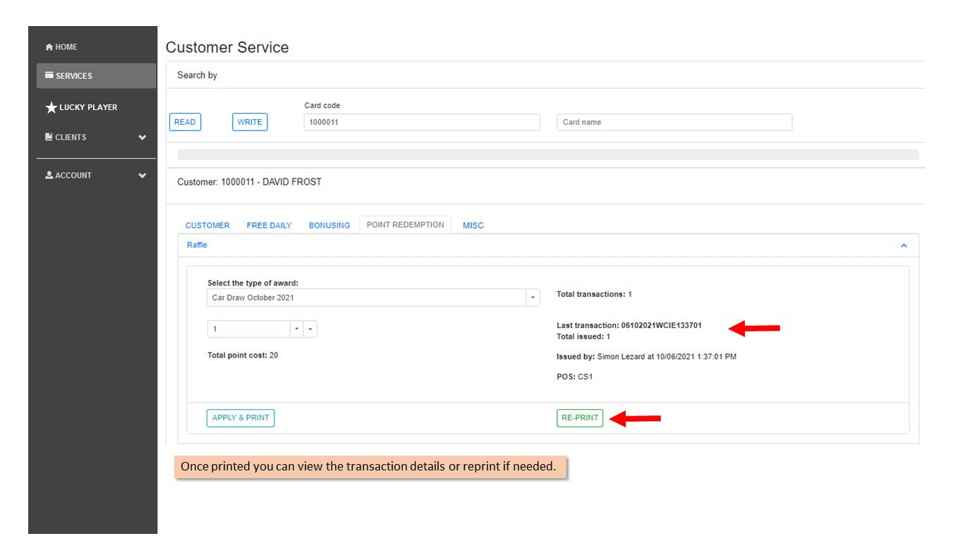Open the Bonusing tab

(x=329, y=226)
